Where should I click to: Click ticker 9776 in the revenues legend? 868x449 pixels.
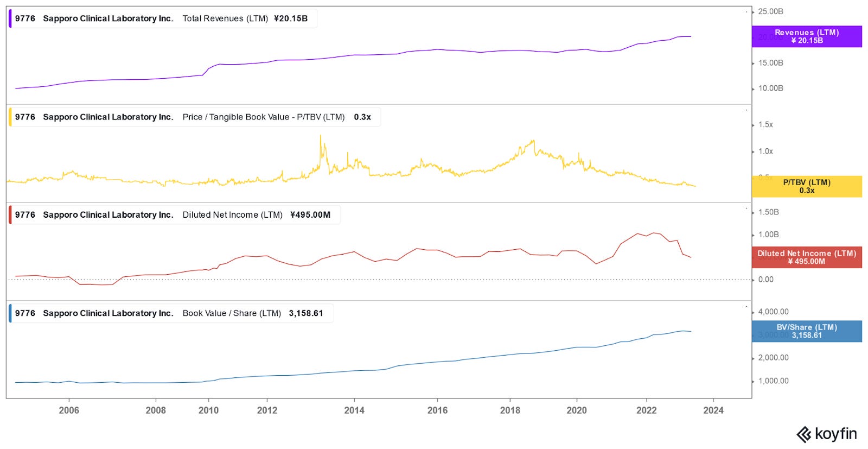[25, 18]
